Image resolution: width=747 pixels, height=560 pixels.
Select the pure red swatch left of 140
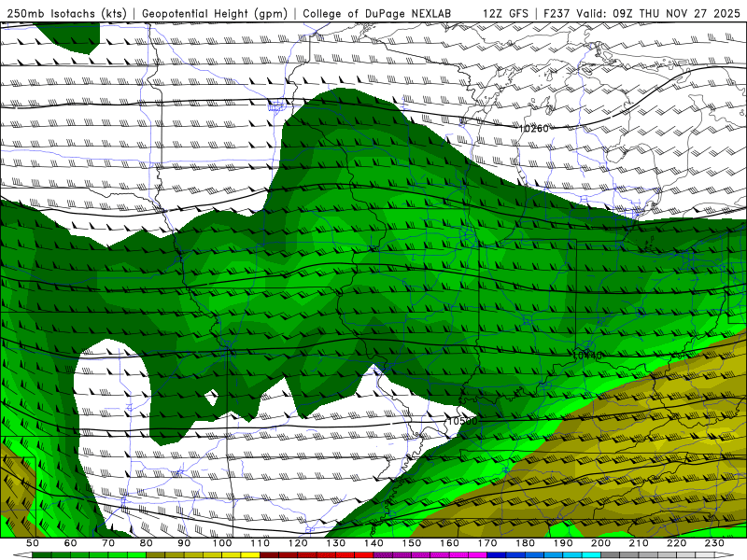pyautogui.click(x=364, y=555)
